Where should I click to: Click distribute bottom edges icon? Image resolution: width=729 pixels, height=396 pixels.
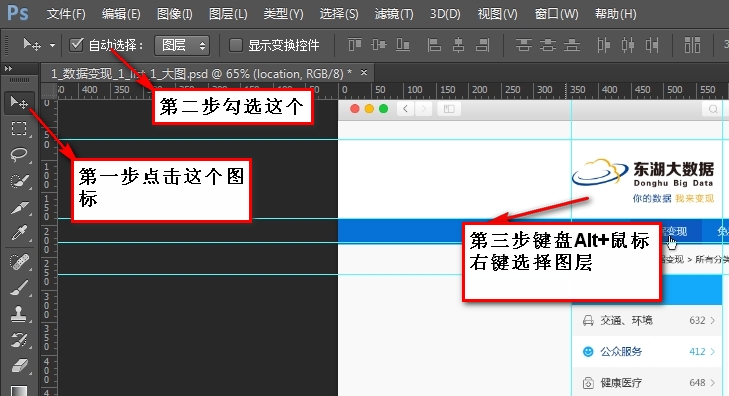coord(572,45)
